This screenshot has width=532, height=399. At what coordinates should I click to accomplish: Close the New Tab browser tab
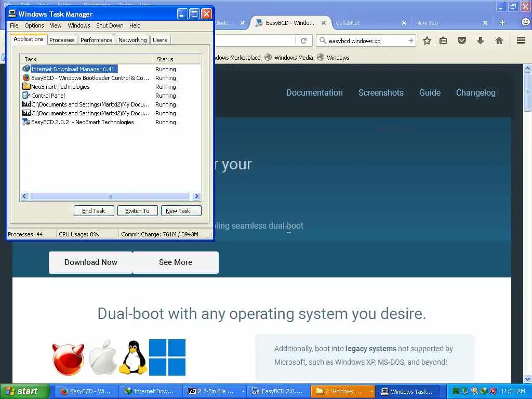click(x=485, y=23)
